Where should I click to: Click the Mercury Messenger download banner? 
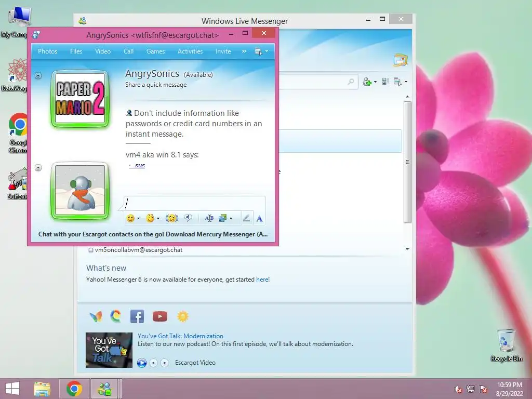(x=153, y=234)
